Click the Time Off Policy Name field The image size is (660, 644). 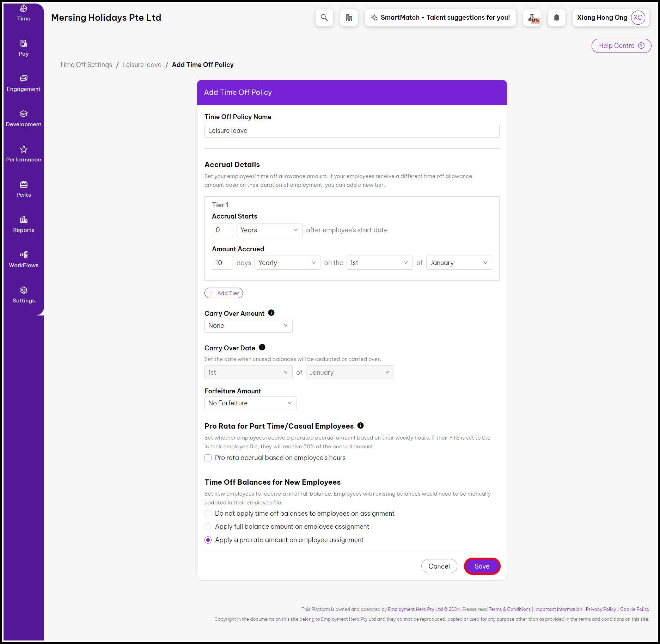[352, 131]
